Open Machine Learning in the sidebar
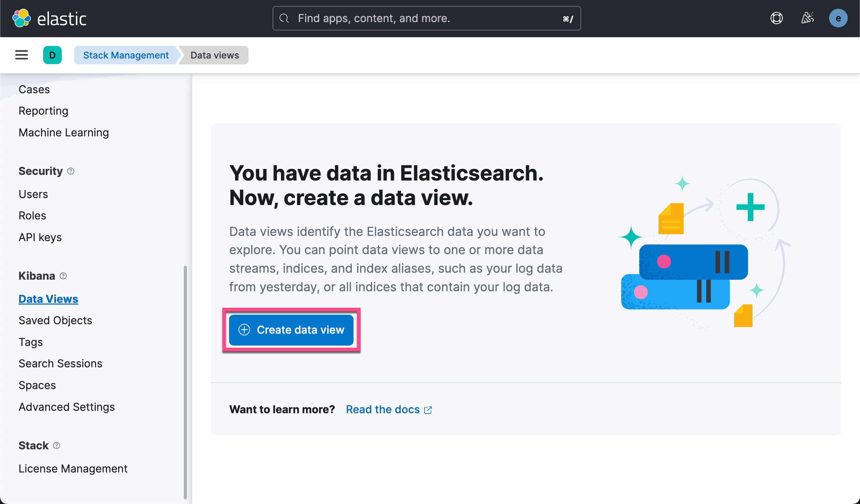 (64, 132)
